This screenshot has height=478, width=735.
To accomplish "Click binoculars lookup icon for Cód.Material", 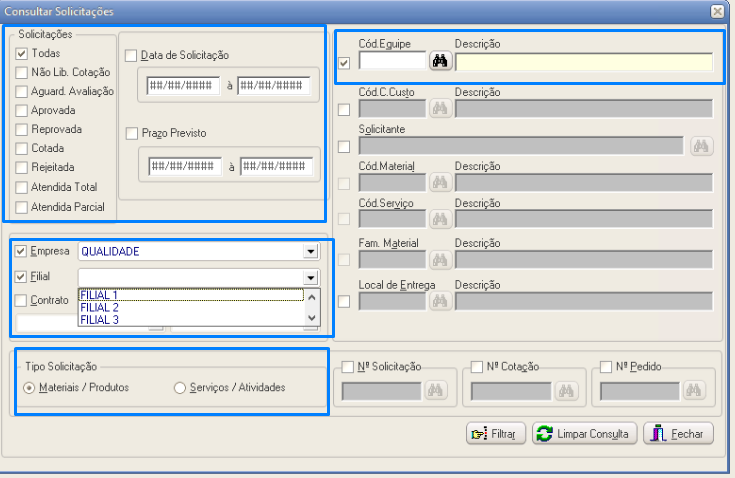I will point(440,182).
